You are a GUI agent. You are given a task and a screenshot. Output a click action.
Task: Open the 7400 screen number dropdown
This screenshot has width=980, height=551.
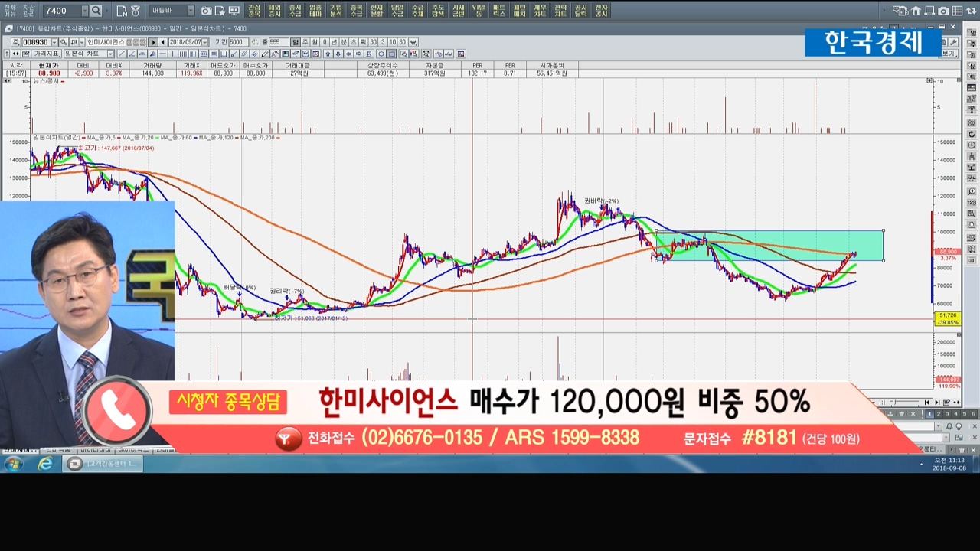[83, 11]
